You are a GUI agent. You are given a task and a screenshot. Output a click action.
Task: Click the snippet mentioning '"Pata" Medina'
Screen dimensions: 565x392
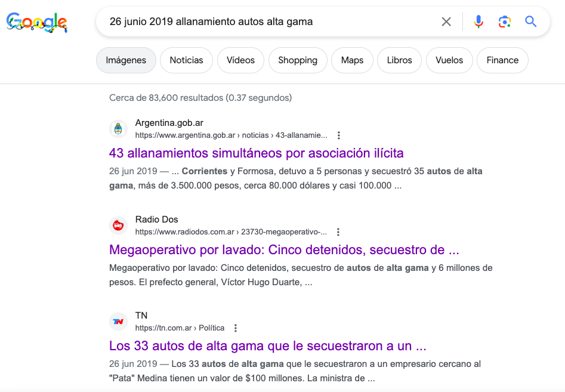[x=295, y=371]
